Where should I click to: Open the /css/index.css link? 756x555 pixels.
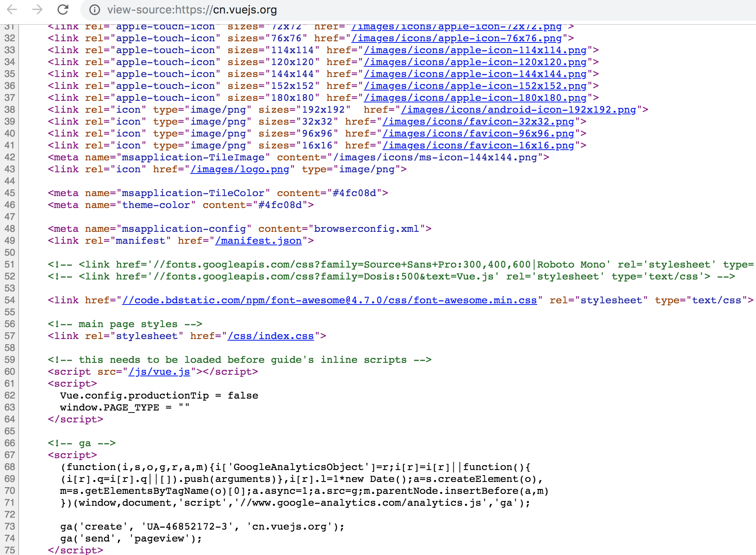coord(271,336)
